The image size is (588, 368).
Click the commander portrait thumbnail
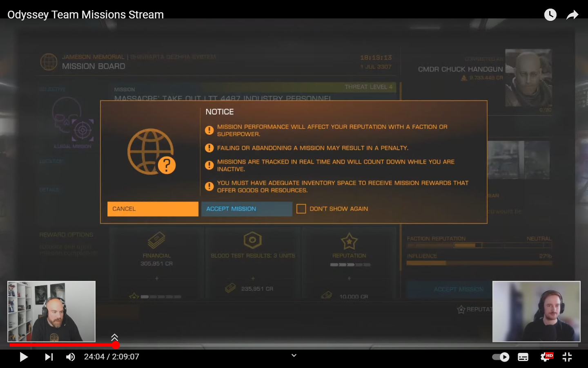528,78
